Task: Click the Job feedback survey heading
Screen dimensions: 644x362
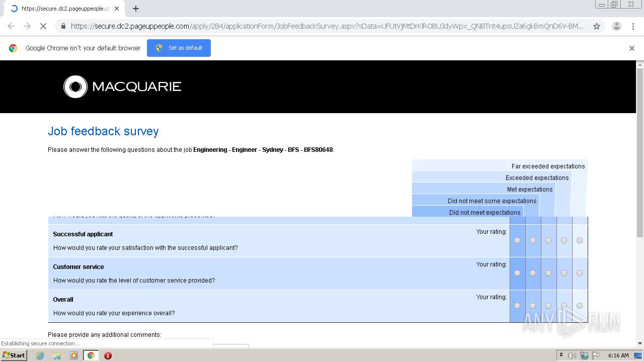Action: [x=103, y=131]
